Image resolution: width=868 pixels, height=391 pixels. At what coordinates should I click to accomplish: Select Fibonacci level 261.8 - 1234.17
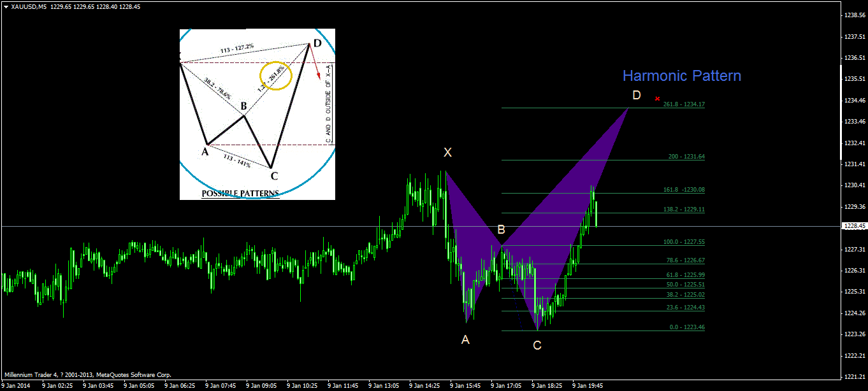pyautogui.click(x=684, y=104)
